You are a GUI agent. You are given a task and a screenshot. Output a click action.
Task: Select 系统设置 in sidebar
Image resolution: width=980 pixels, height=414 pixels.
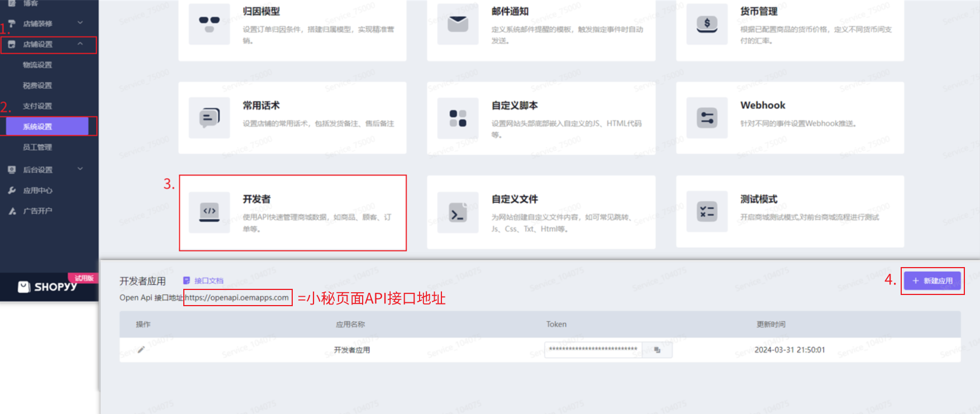tap(47, 126)
